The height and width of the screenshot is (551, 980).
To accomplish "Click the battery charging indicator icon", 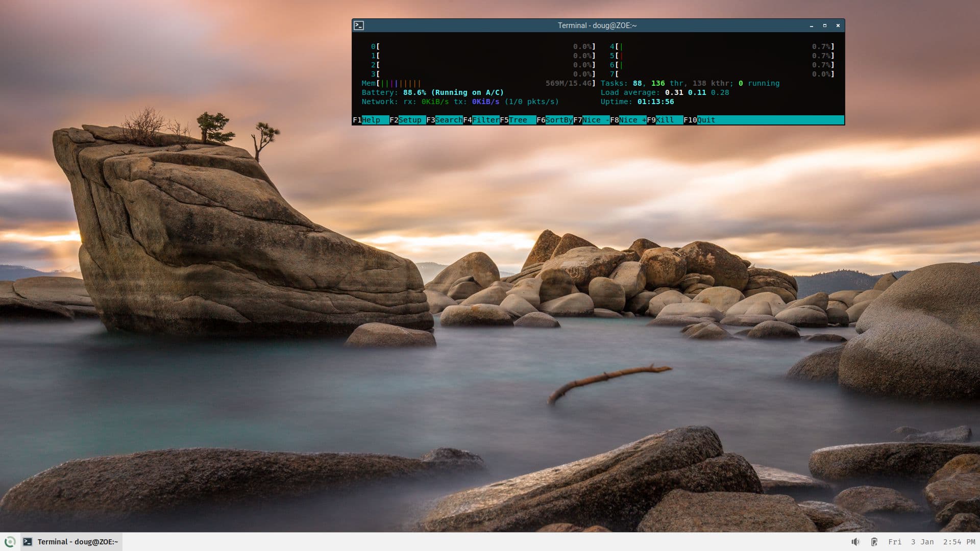I will (874, 542).
